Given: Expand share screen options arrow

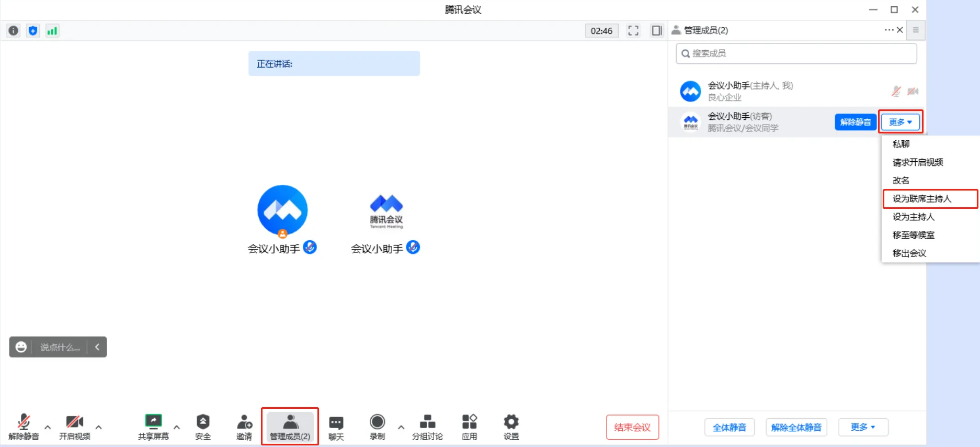Looking at the screenshot, I should coord(177,427).
